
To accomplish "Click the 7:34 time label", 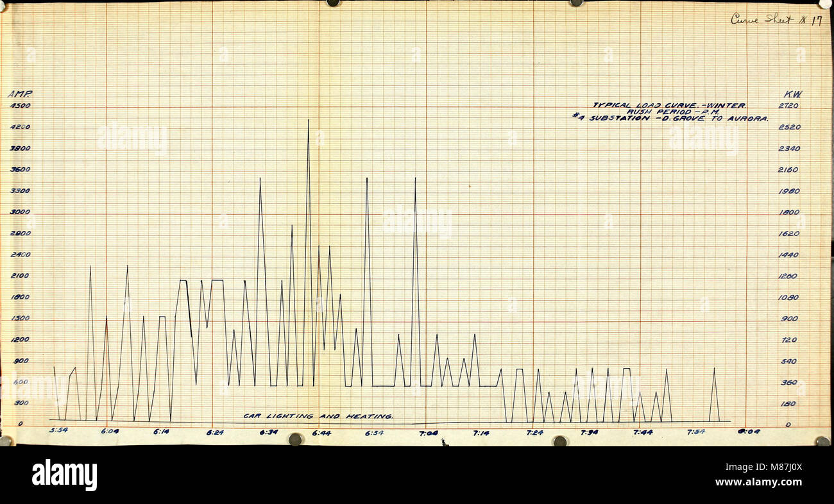I will pos(589,432).
